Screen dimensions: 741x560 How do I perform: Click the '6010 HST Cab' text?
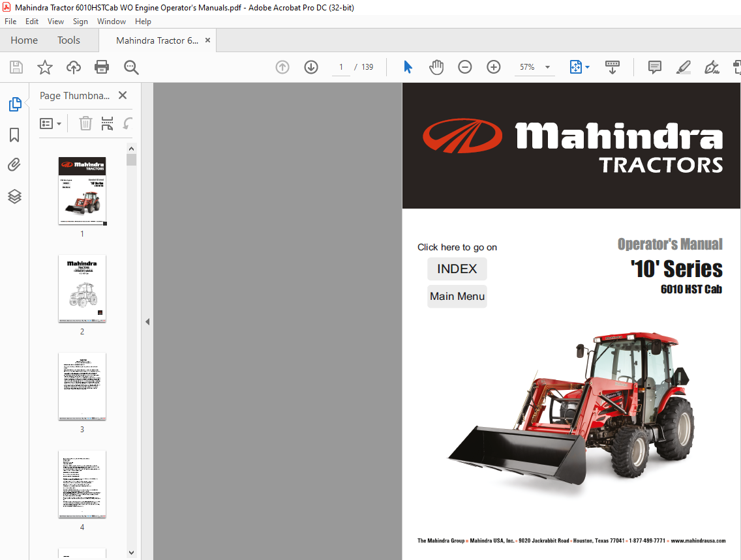tap(691, 289)
